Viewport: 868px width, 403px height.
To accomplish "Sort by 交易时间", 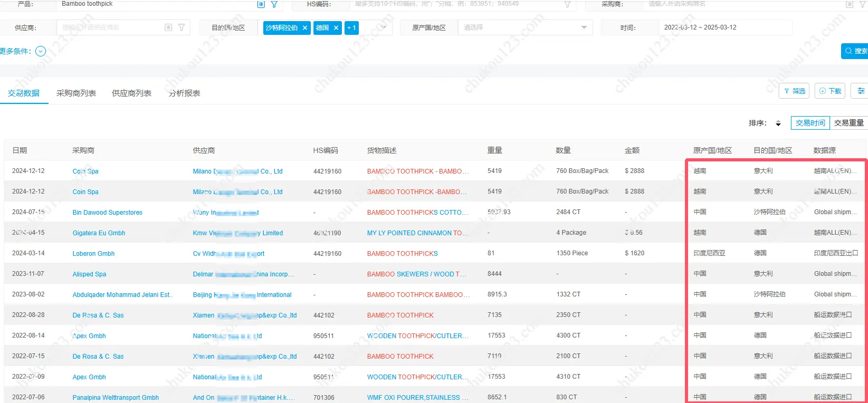I will tap(810, 123).
